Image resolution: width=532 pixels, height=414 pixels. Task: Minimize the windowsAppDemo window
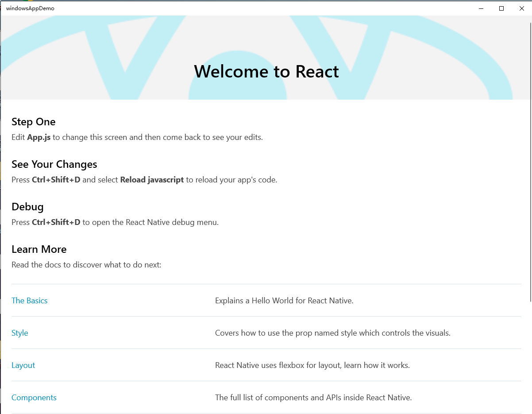481,8
